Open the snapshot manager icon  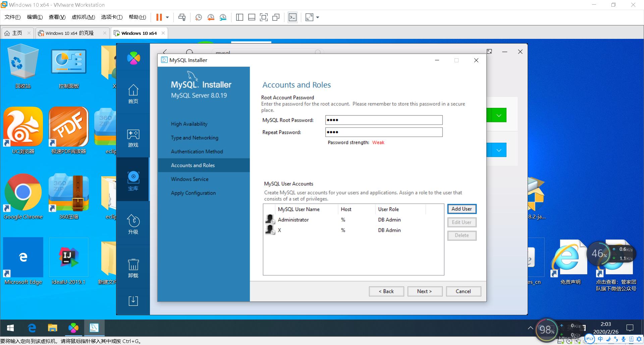coord(223,17)
